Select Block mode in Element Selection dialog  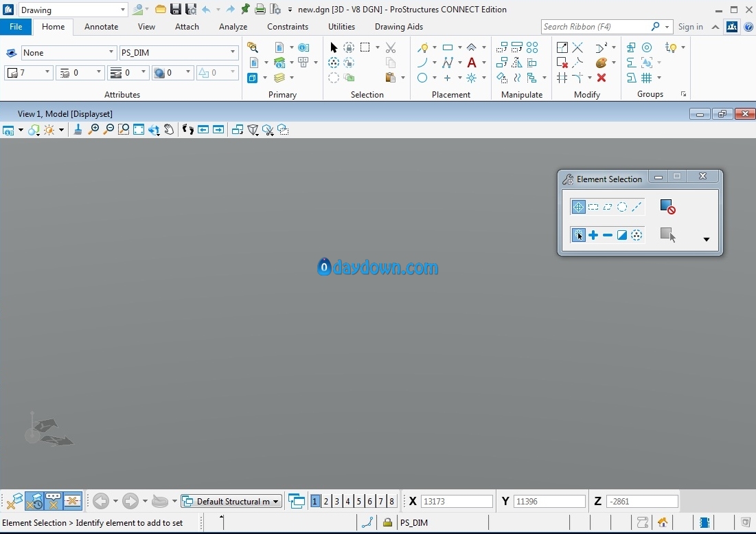coord(593,207)
